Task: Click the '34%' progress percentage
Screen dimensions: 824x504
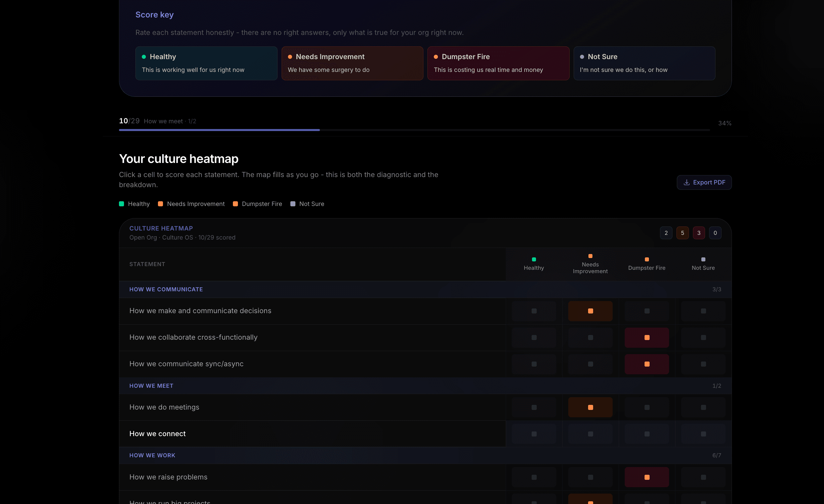Action: point(725,123)
